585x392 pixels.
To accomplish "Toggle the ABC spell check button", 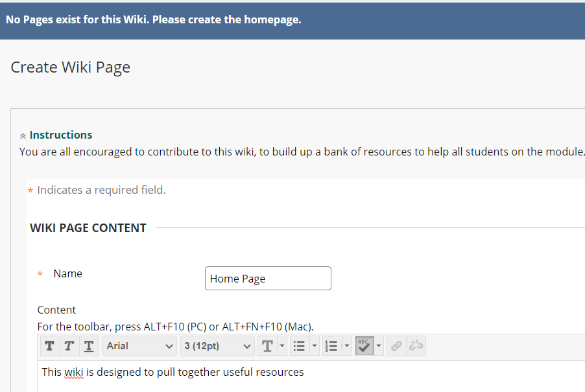I will pyautogui.click(x=364, y=346).
